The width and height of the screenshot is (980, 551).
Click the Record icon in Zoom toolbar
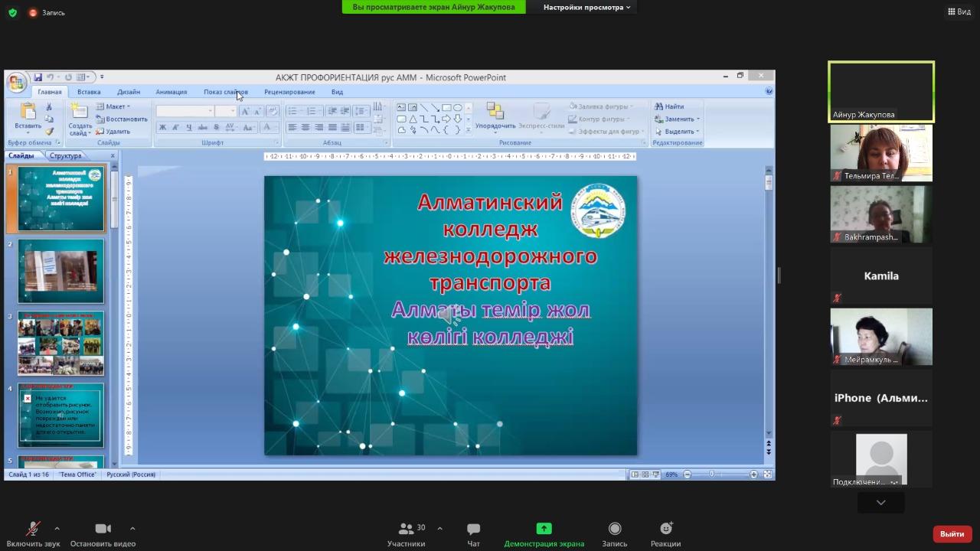(x=614, y=529)
